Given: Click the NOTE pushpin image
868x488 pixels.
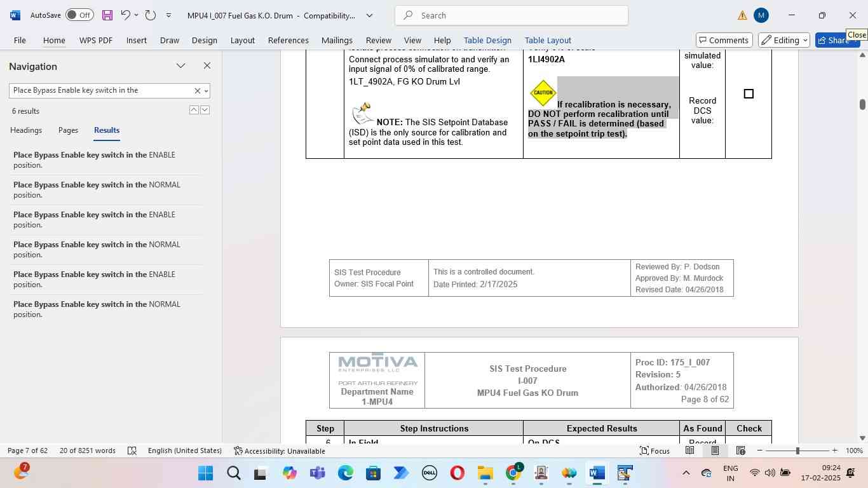Looking at the screenshot, I should (362, 114).
